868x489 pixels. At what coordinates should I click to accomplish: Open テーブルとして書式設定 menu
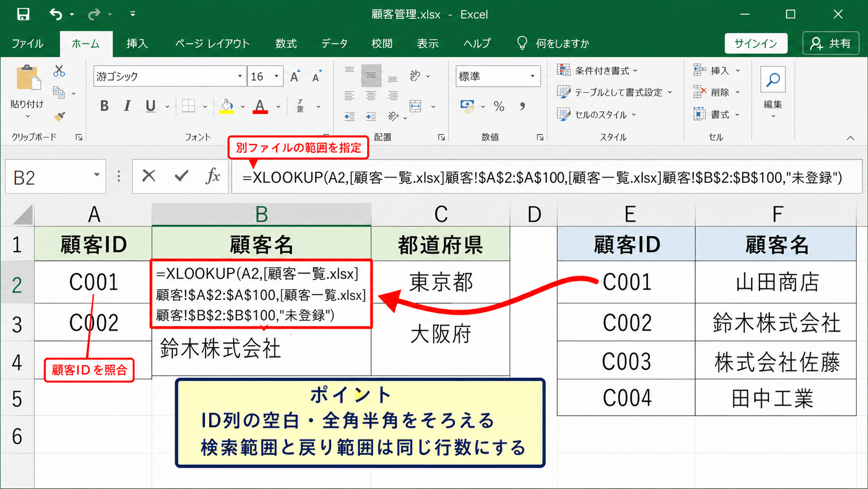pos(615,92)
